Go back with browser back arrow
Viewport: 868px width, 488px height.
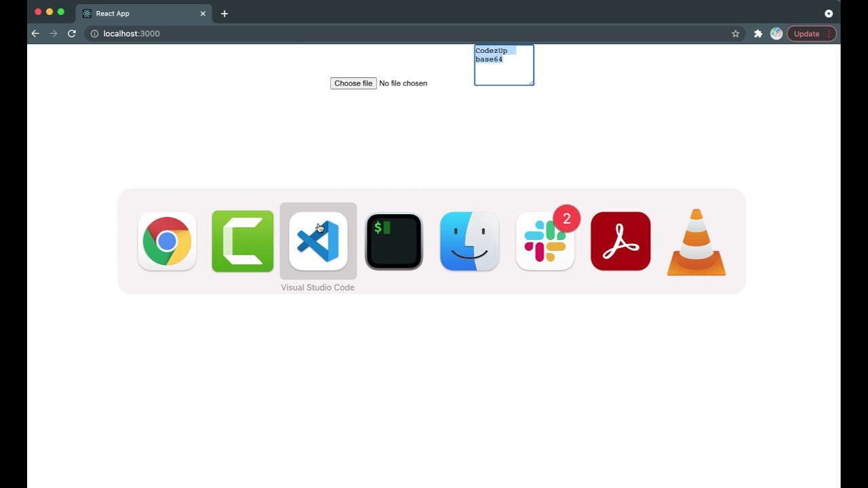[x=35, y=33]
